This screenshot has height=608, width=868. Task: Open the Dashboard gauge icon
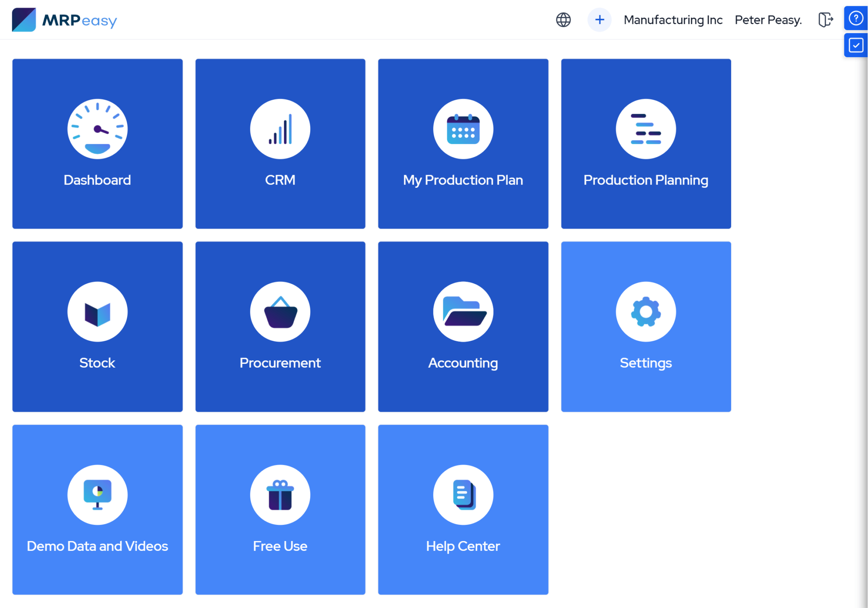(97, 129)
